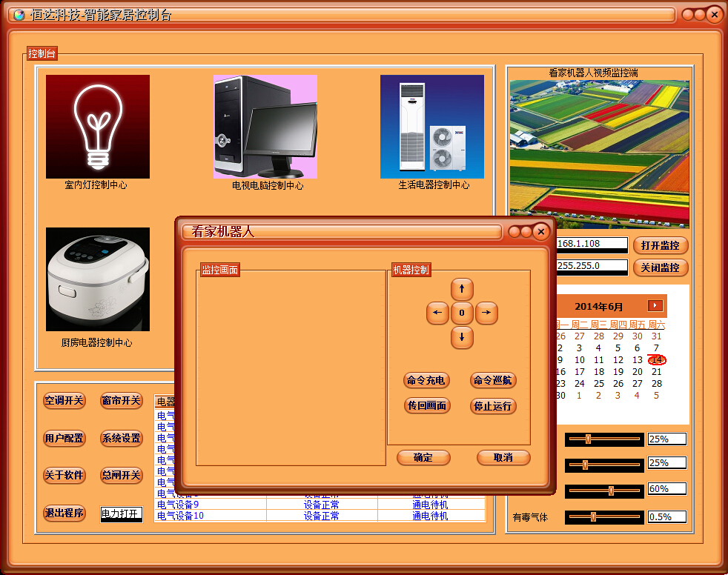Select row 电气设备10

(x=320, y=516)
